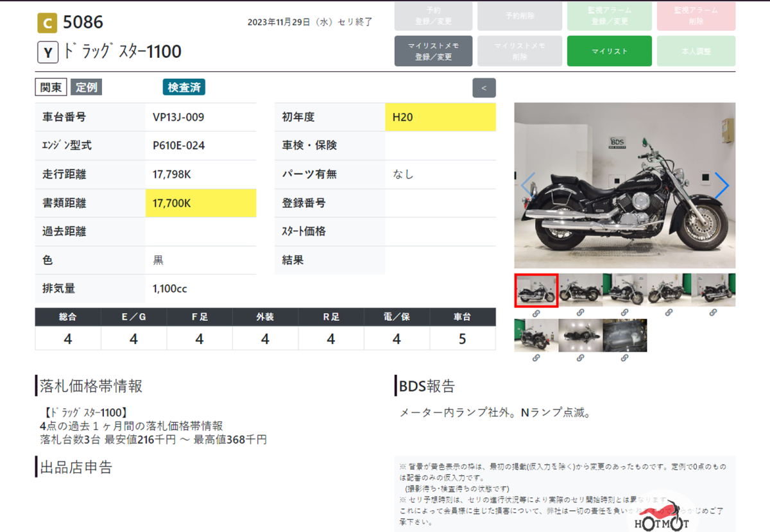770x532 pixels.
Task: Click the 落札価格帯情報 section heading
Action: coord(91,386)
